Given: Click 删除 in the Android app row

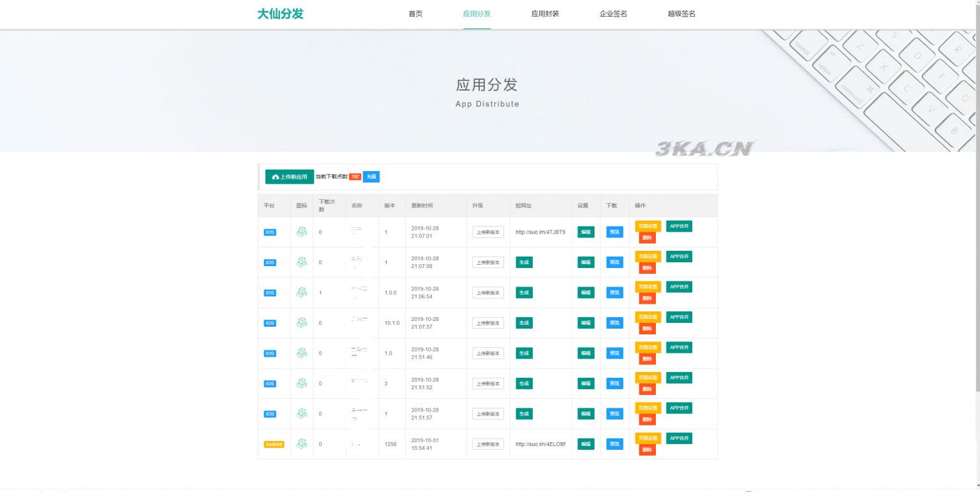Looking at the screenshot, I should pos(647,450).
